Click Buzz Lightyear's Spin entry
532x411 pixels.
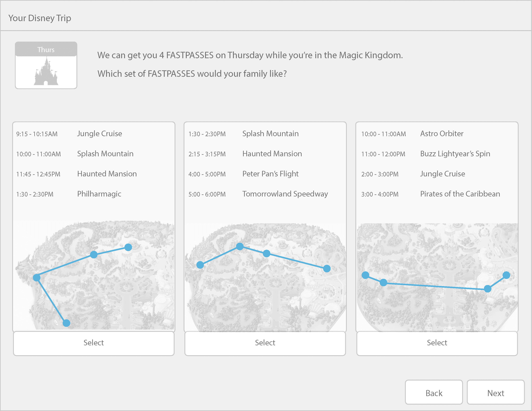point(455,154)
